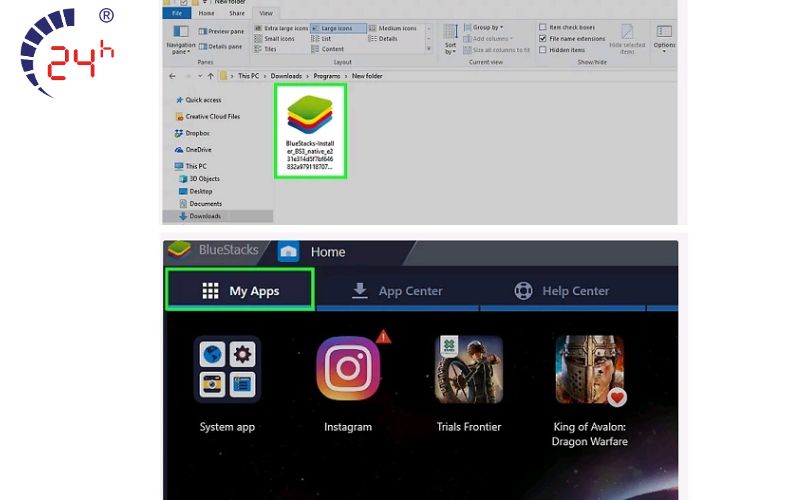Open the BlueStacks installer file
The image size is (800, 500).
click(310, 132)
